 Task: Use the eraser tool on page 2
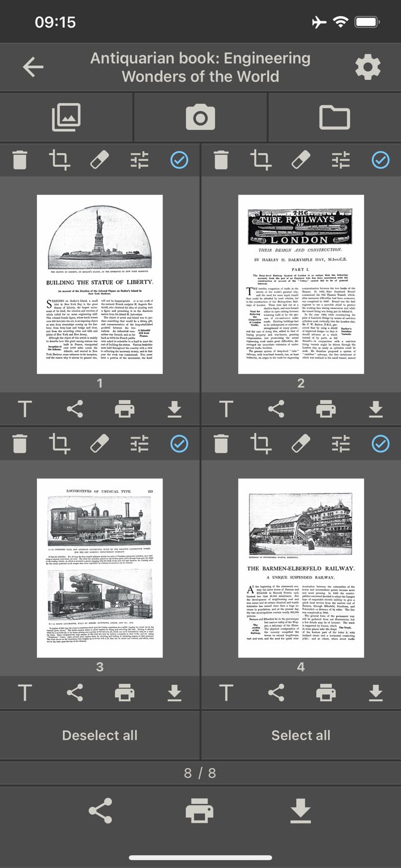tap(301, 160)
